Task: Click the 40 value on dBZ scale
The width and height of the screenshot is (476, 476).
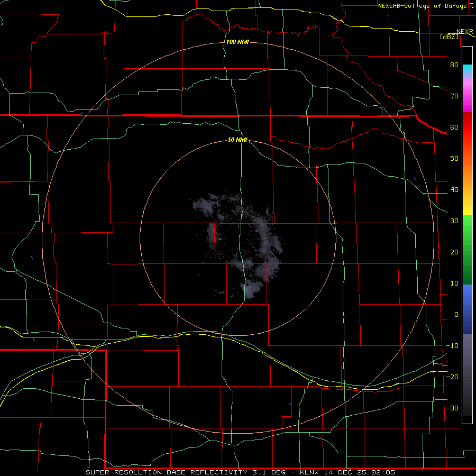Action: point(454,190)
